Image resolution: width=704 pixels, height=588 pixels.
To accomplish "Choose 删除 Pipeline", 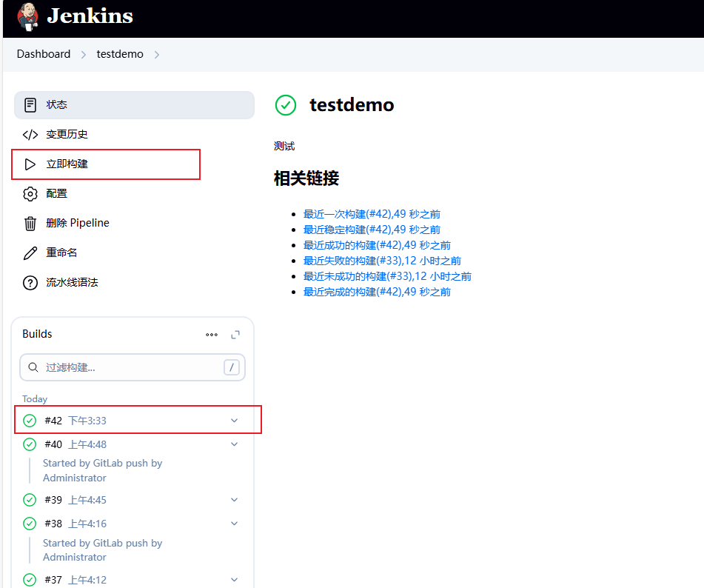I will pos(78,223).
